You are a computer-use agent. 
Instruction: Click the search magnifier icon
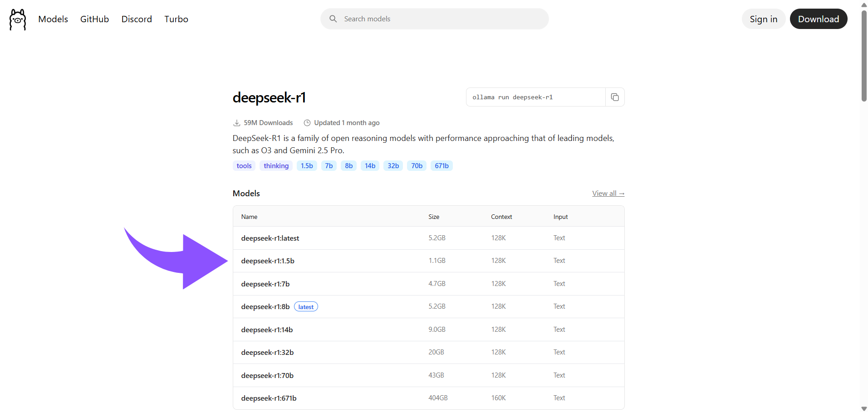[x=333, y=19]
